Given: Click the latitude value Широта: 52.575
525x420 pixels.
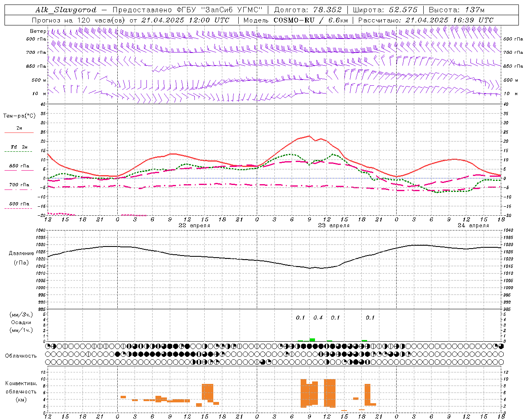Looking at the screenshot, I should (x=385, y=10).
